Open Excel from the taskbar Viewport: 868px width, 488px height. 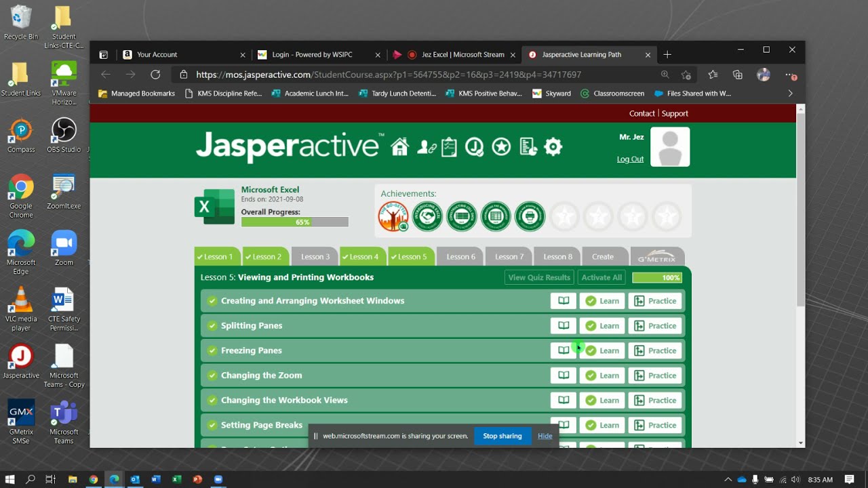click(x=176, y=479)
